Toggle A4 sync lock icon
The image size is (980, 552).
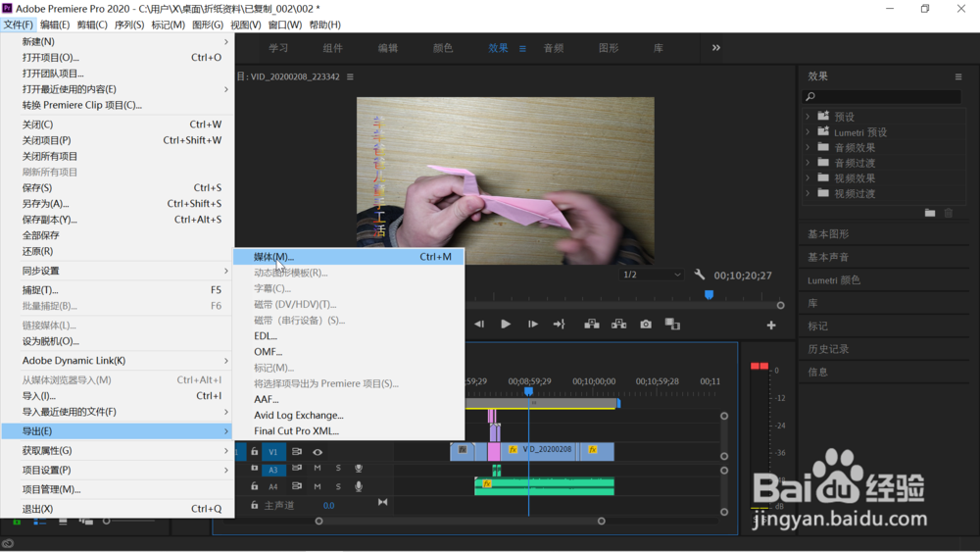click(x=297, y=485)
